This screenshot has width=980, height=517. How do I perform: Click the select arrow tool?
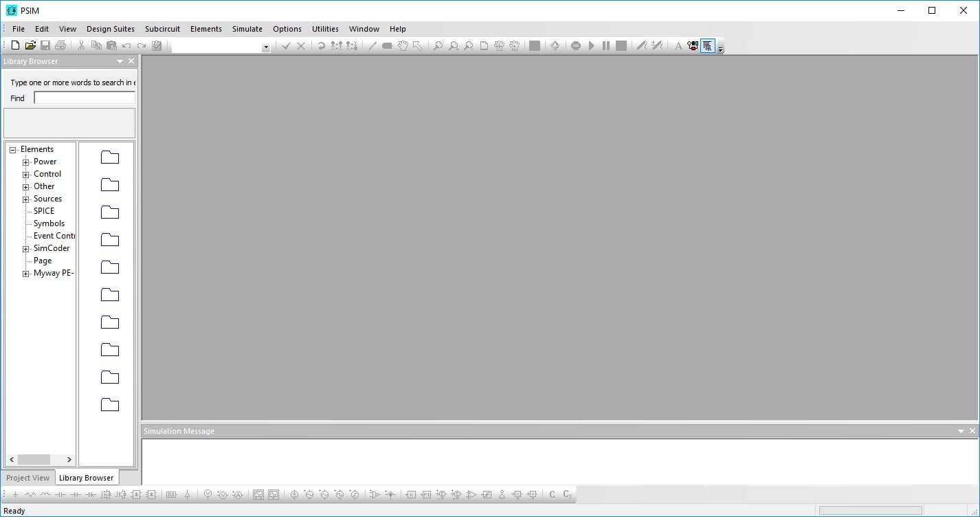point(418,46)
